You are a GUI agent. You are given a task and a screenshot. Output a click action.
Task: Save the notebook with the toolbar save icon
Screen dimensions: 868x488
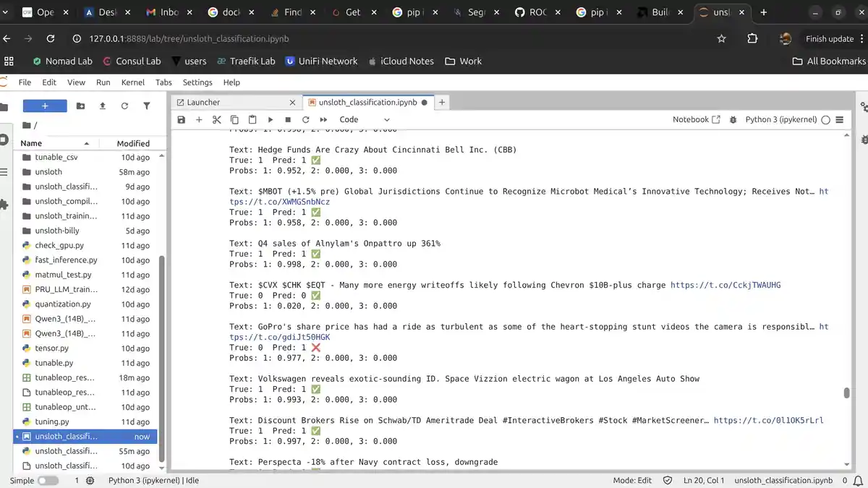click(x=182, y=119)
